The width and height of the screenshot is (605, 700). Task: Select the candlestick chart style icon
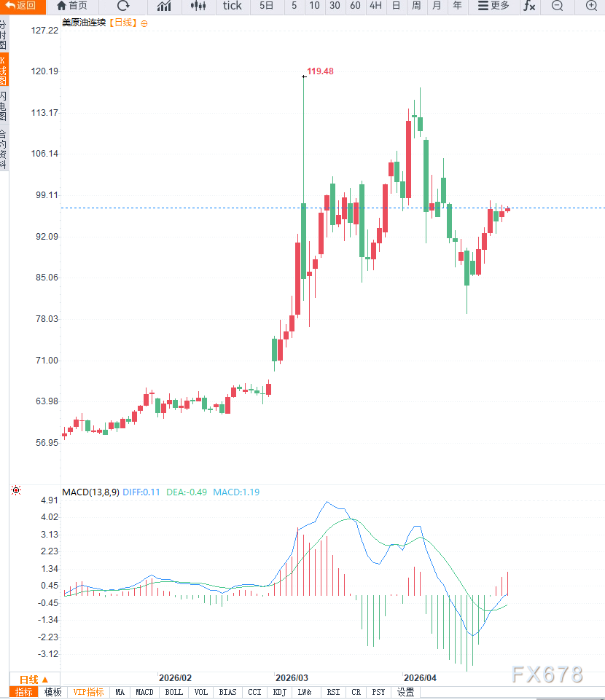198,6
